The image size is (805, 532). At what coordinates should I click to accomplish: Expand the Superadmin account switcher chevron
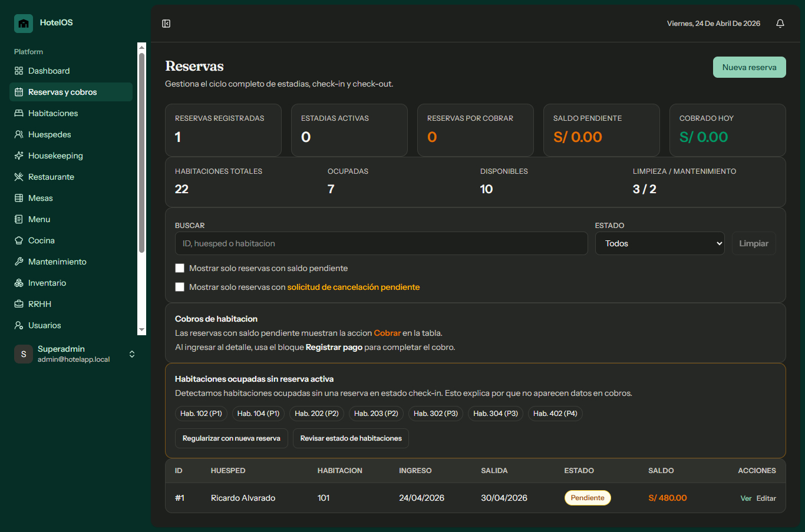pyautogui.click(x=132, y=354)
